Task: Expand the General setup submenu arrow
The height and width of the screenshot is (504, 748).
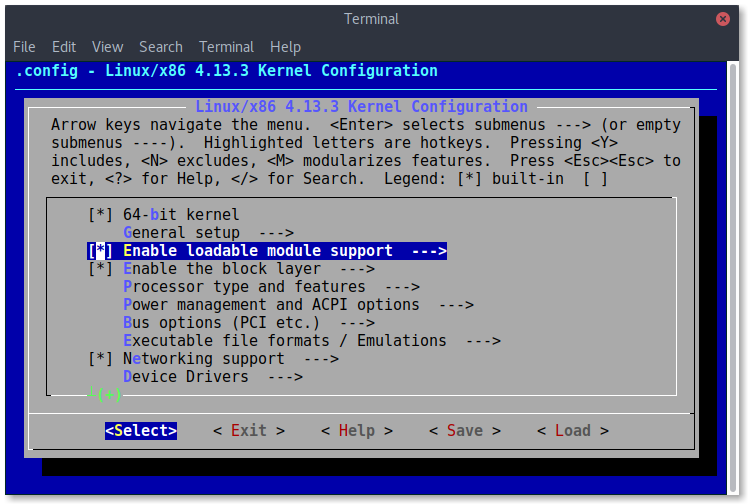Action: point(276,233)
